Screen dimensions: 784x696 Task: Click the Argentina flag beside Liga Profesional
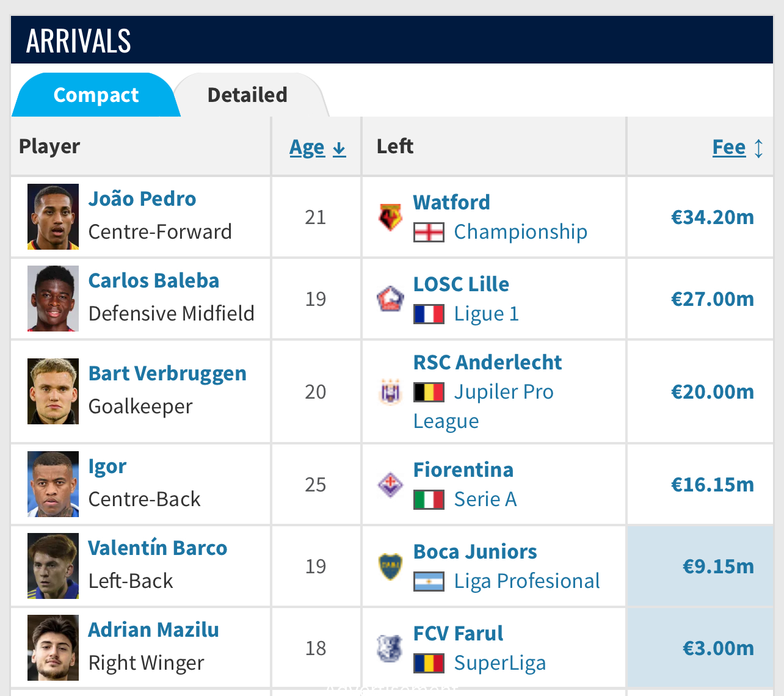(x=429, y=582)
